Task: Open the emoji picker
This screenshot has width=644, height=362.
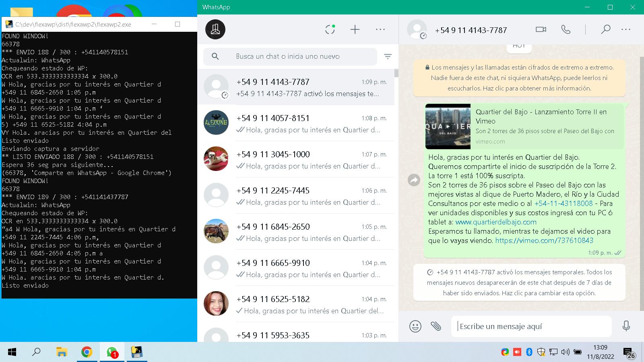Action: (415, 326)
